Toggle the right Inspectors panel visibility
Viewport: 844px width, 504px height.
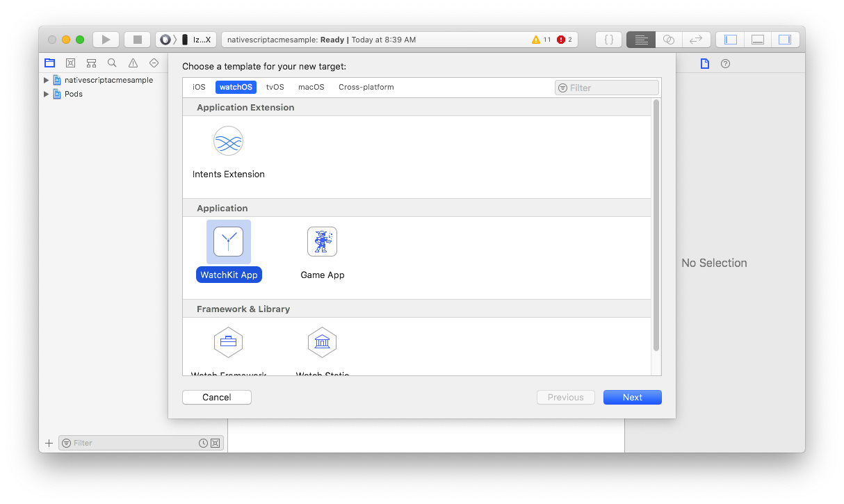point(785,40)
